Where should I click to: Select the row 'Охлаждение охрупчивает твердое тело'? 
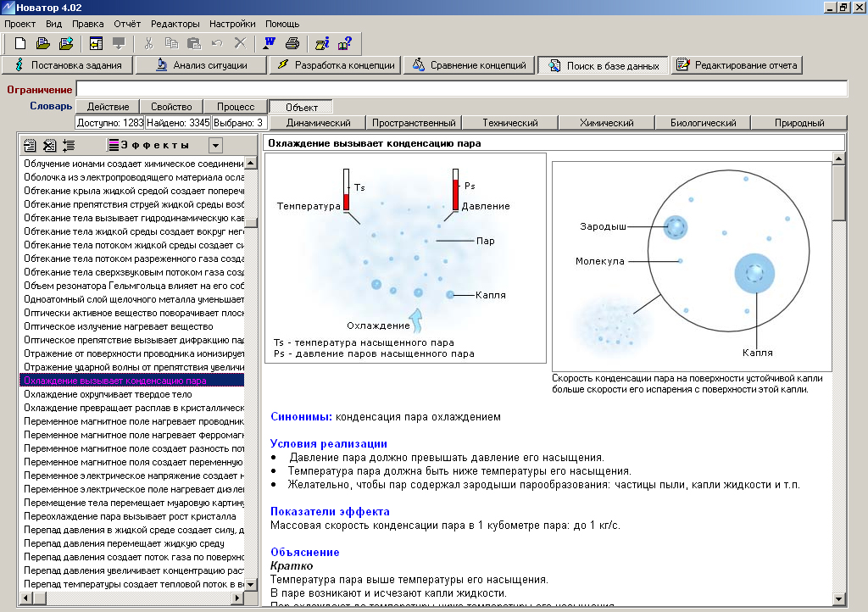(x=131, y=394)
